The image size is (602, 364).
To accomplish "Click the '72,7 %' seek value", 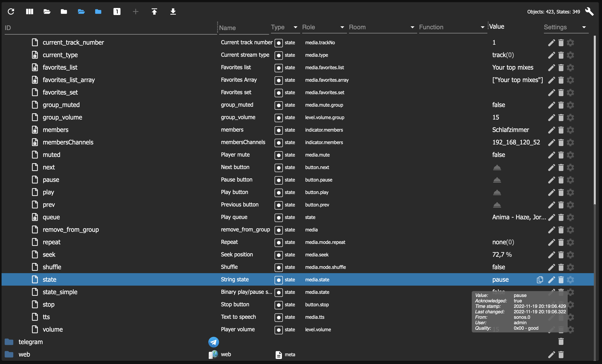I will 502,255.
